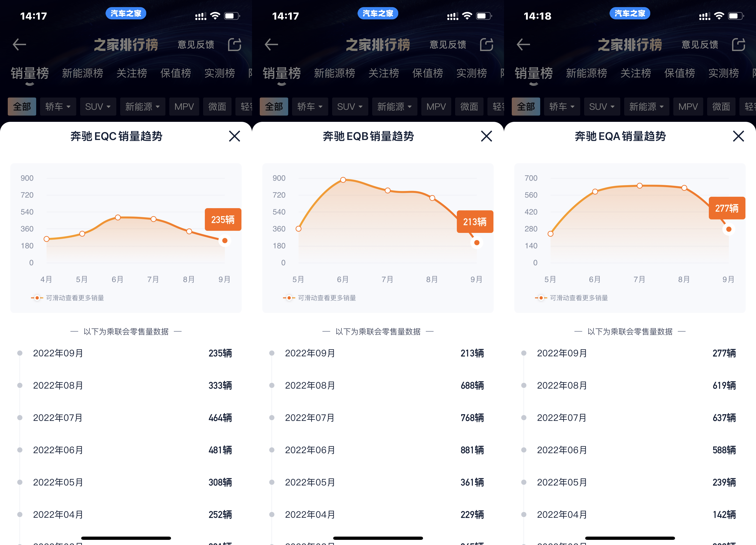
Task: Switch to 销量榜 tab on the EQC screen
Action: (x=30, y=73)
